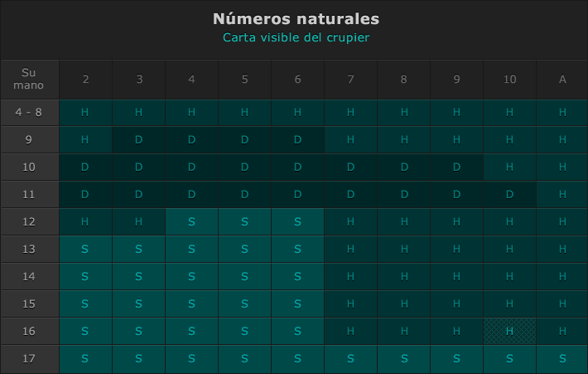Select dealer card column header 6
The image size is (588, 374).
coord(298,80)
